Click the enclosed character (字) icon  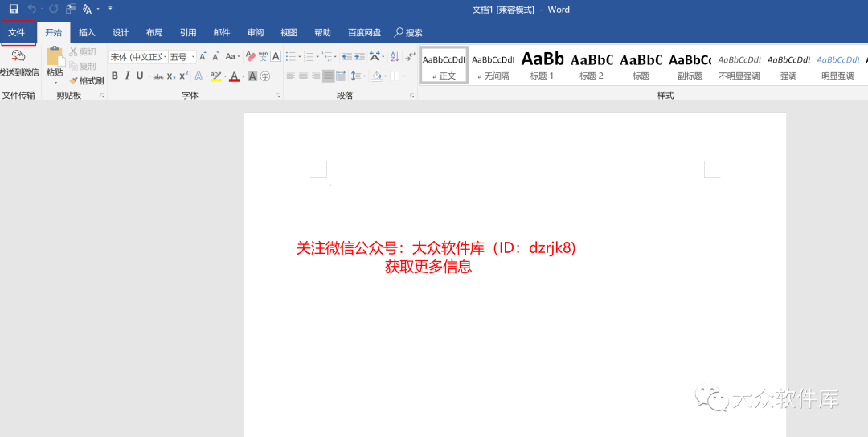tap(265, 76)
